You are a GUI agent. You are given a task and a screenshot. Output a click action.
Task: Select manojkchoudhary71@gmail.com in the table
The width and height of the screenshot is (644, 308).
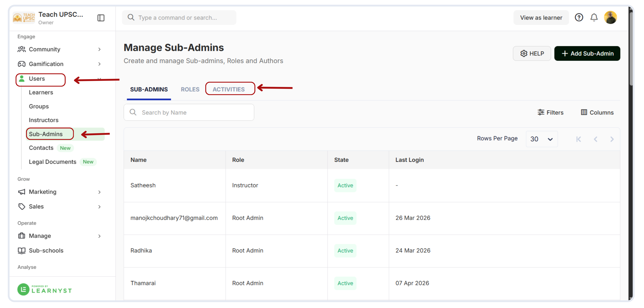pyautogui.click(x=174, y=218)
